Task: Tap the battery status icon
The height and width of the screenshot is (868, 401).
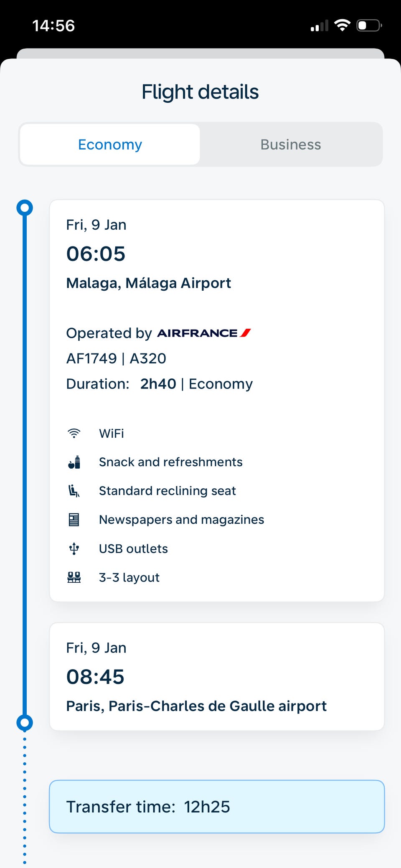Action: 369,25
